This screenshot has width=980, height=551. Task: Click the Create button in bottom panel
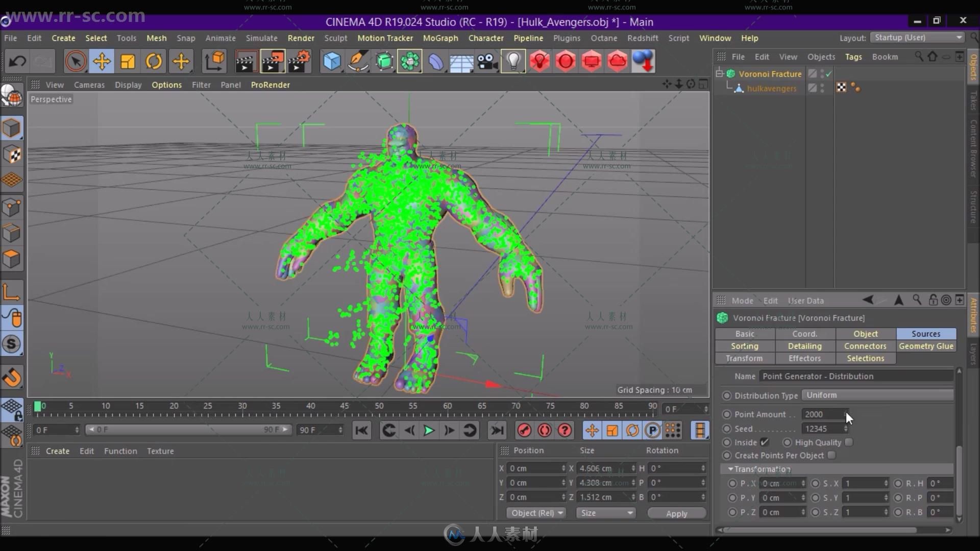point(57,451)
